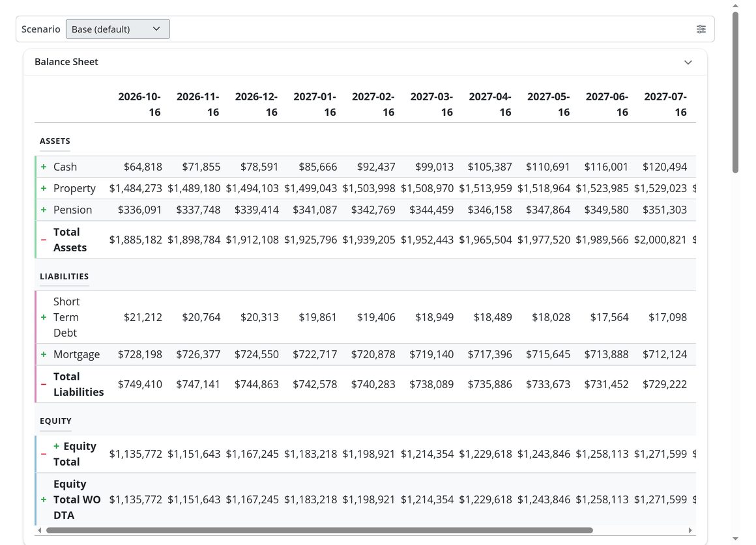This screenshot has width=756, height=545.
Task: Collapse the Total Assets row minus icon
Action: coord(44,240)
